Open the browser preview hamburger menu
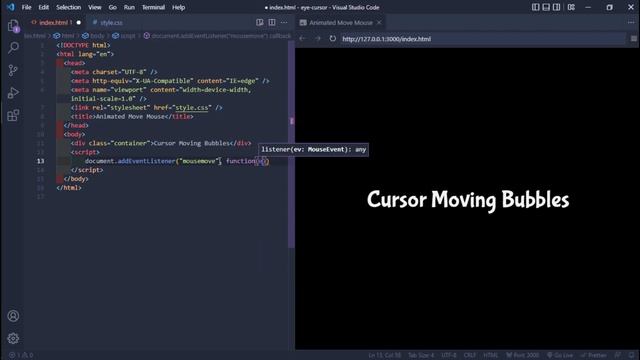Image resolution: width=640 pixels, height=360 pixels. pos(633,39)
